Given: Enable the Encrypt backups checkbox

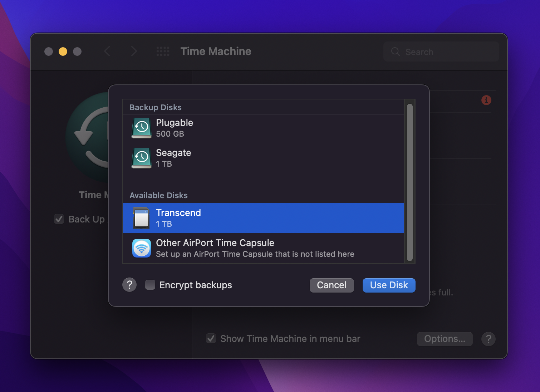Looking at the screenshot, I should click(x=150, y=285).
